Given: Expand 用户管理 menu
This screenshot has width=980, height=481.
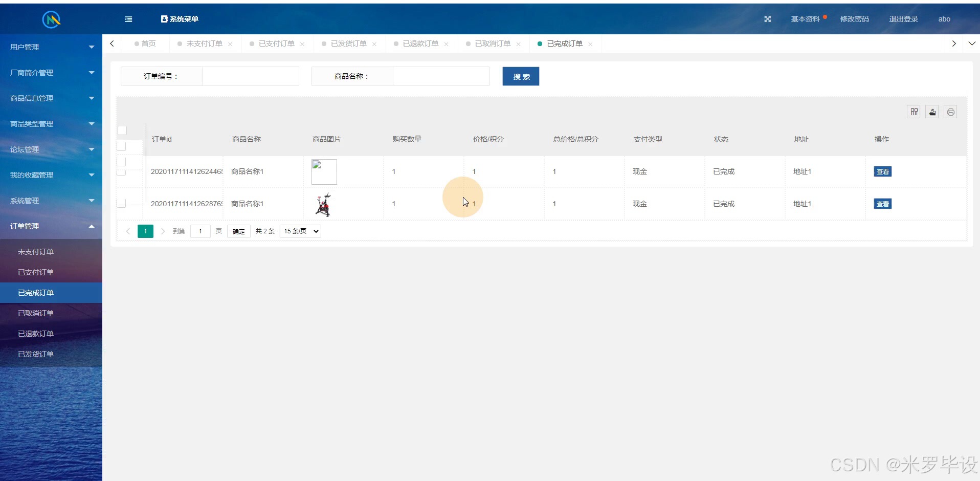Looking at the screenshot, I should tap(51, 47).
